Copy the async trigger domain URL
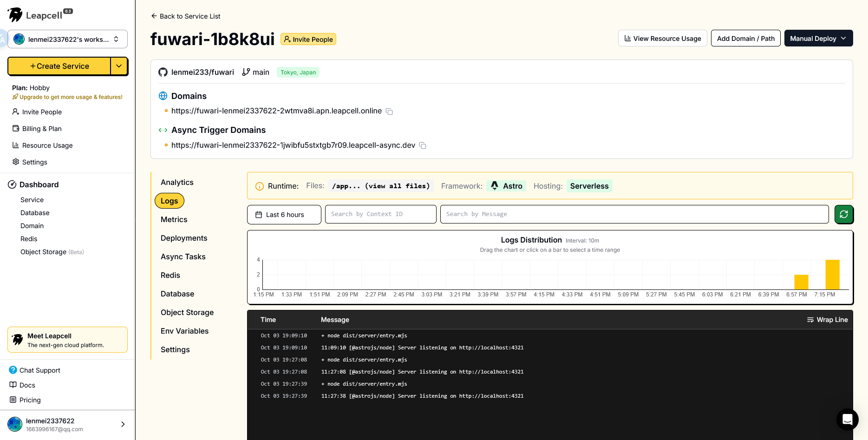868x440 pixels. 423,145
